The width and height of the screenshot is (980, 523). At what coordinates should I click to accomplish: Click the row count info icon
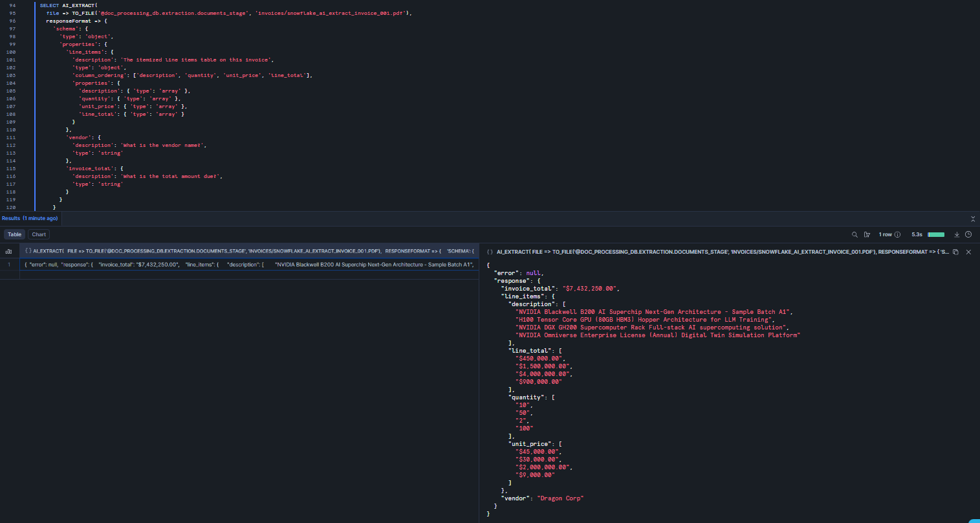pos(897,234)
